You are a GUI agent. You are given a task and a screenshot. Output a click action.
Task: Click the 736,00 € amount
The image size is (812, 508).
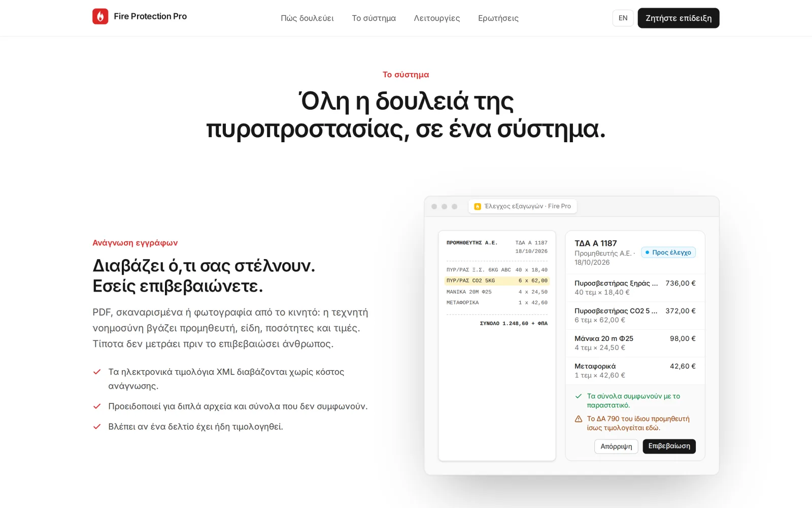pos(681,283)
